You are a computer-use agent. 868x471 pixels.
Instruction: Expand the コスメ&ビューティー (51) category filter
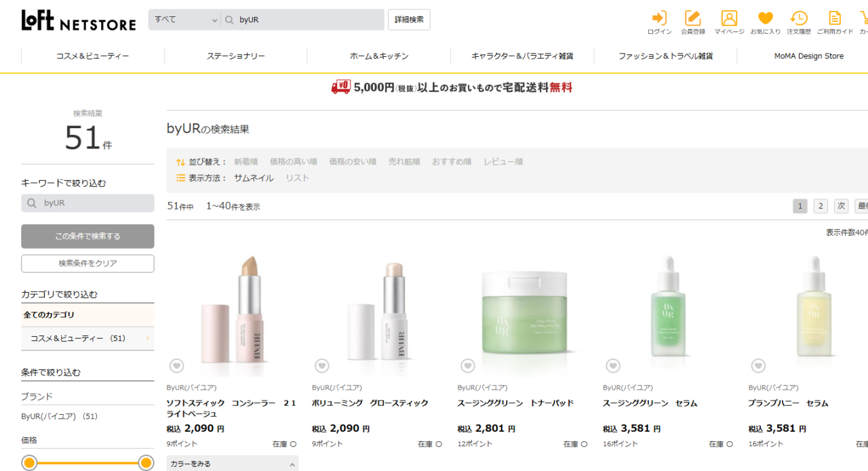(87, 338)
